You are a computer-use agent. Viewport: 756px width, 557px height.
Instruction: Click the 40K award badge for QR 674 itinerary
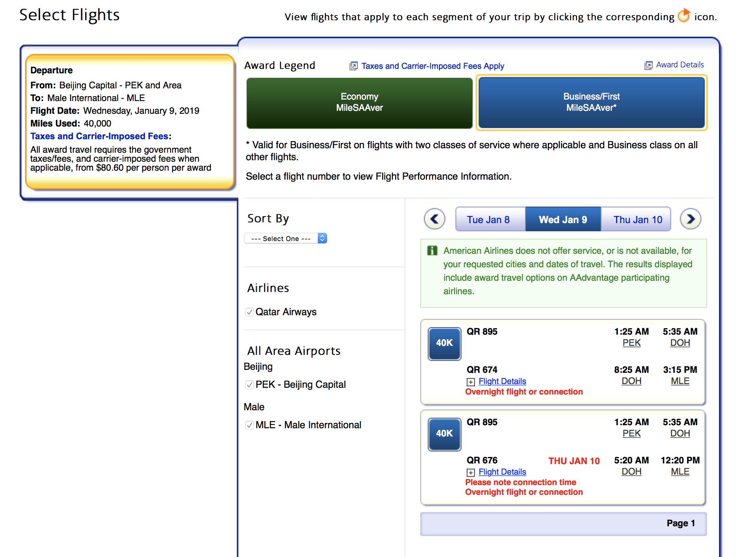tap(444, 344)
